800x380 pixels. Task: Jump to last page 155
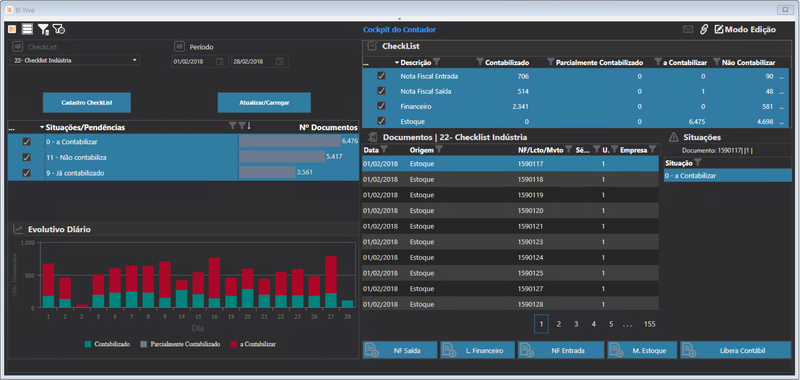pos(649,324)
